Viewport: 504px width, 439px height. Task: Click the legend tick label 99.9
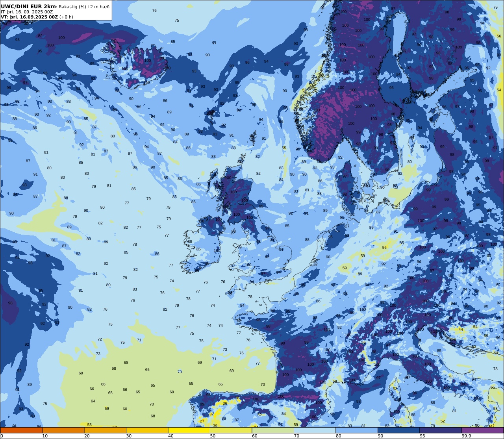(466, 436)
